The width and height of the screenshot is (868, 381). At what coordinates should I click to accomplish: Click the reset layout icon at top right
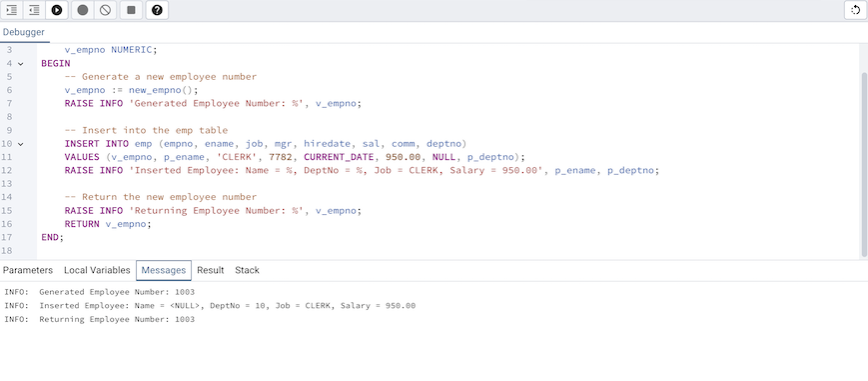pyautogui.click(x=856, y=10)
